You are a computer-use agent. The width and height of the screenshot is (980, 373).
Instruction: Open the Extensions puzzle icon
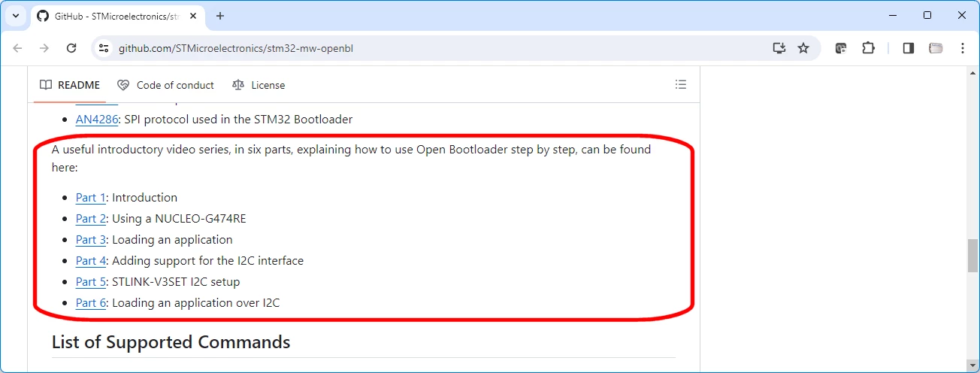[868, 48]
